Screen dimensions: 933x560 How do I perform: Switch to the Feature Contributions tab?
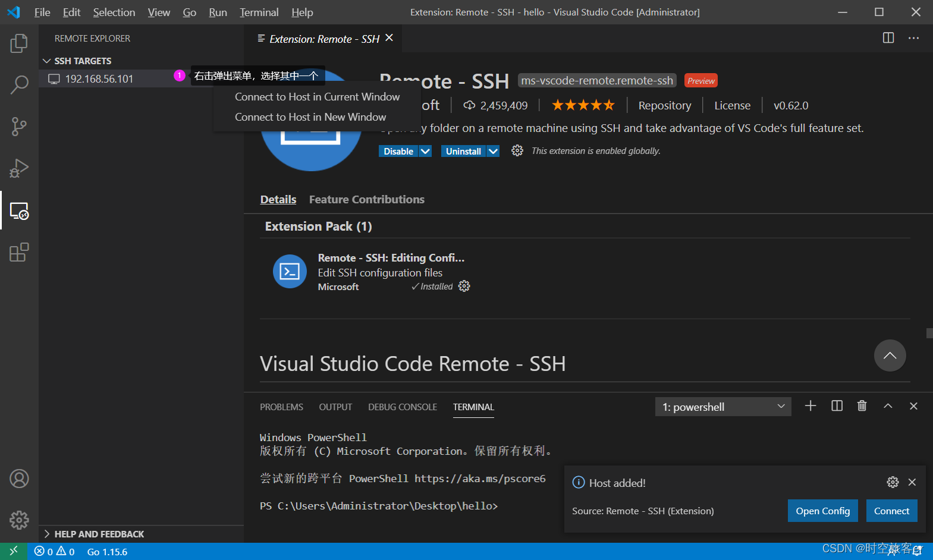coord(367,199)
